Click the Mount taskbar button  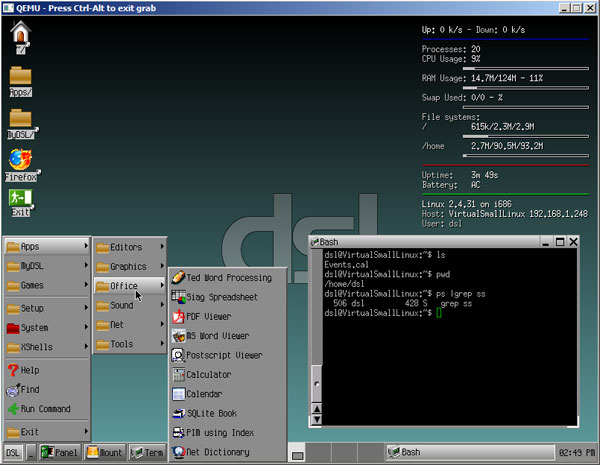pos(105,452)
